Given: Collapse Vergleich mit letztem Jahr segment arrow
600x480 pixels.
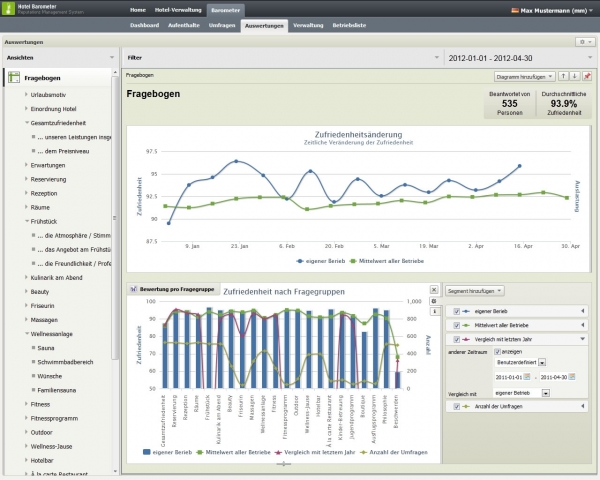Looking at the screenshot, I should pyautogui.click(x=582, y=339).
